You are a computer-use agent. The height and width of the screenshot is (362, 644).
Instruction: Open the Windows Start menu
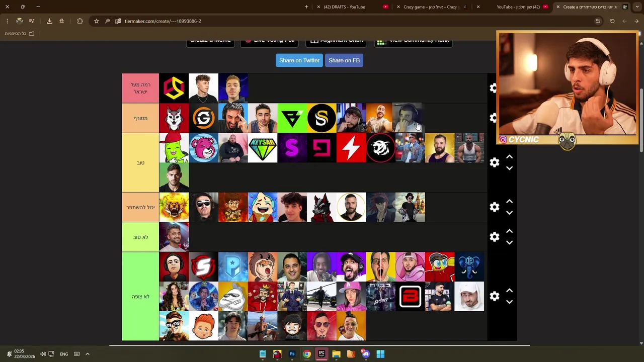click(x=380, y=354)
